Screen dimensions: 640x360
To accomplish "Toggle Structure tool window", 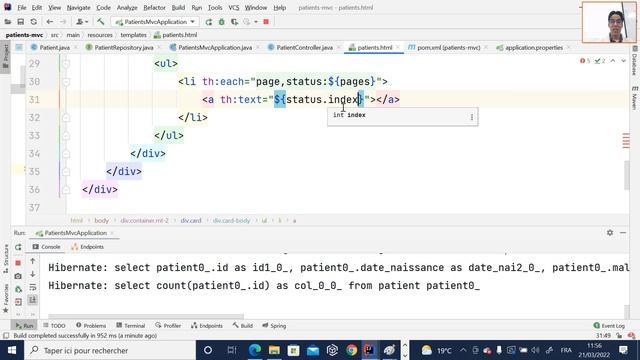I will point(6,258).
